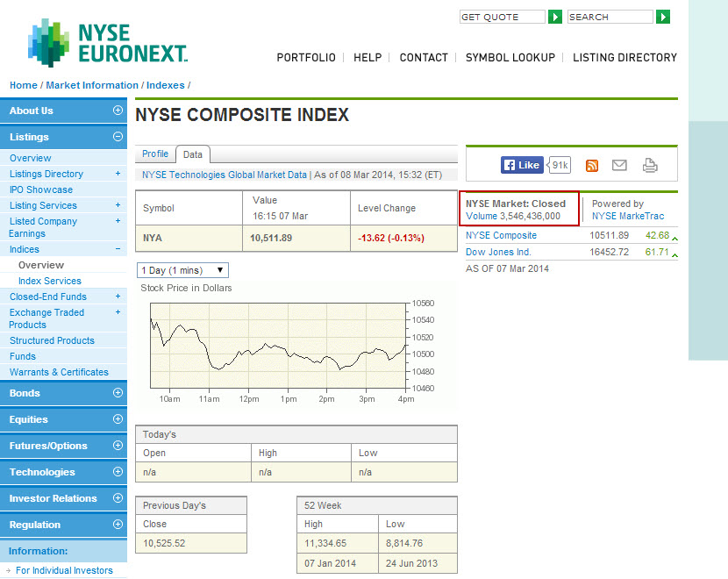The width and height of the screenshot is (728, 579).
Task: Click the green Search go arrow
Action: click(662, 18)
